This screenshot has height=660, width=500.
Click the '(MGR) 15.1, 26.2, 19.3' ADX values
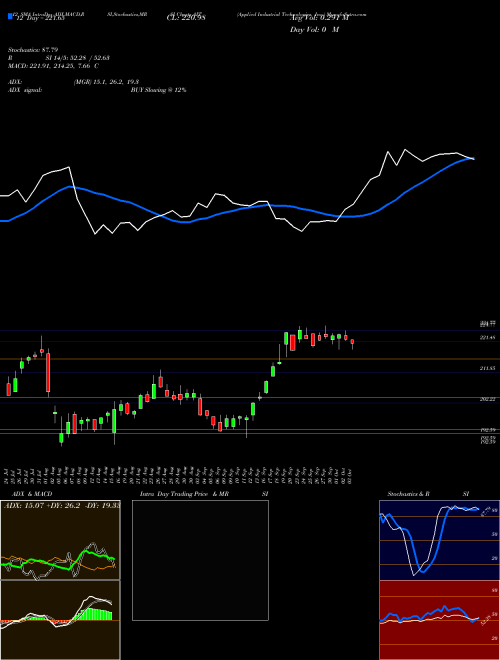coord(106,82)
